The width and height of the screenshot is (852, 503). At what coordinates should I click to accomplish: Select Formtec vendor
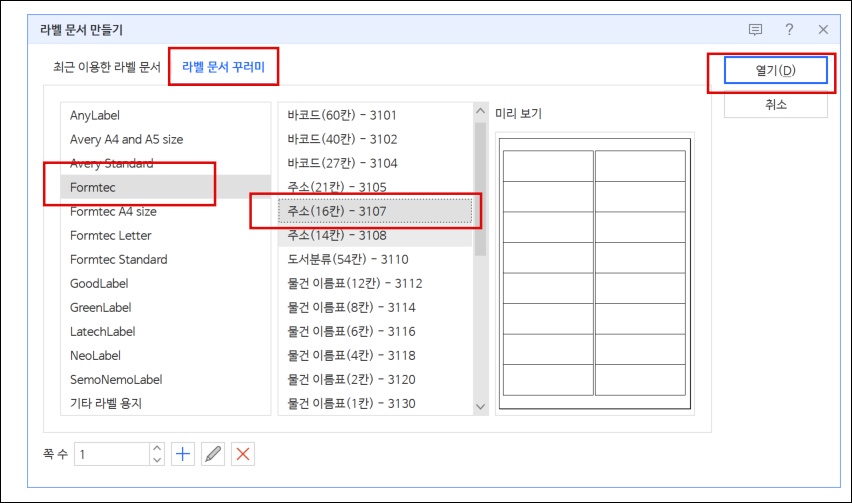(166, 187)
